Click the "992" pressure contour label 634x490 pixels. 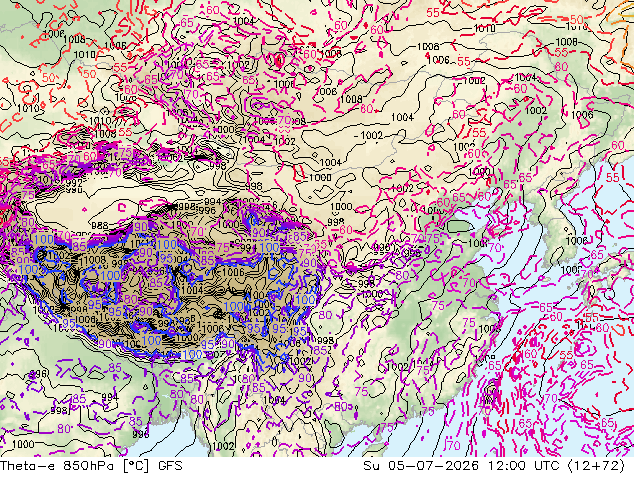click(74, 182)
